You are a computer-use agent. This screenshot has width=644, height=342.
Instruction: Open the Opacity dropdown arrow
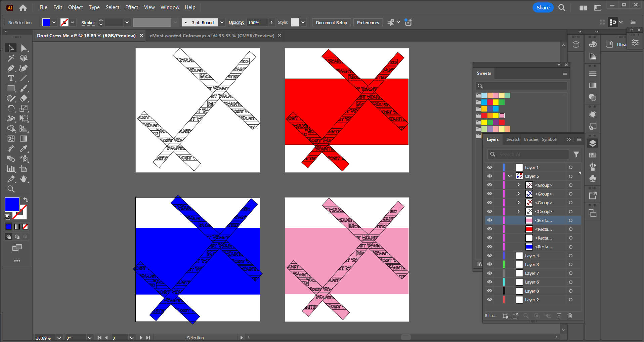(x=271, y=23)
